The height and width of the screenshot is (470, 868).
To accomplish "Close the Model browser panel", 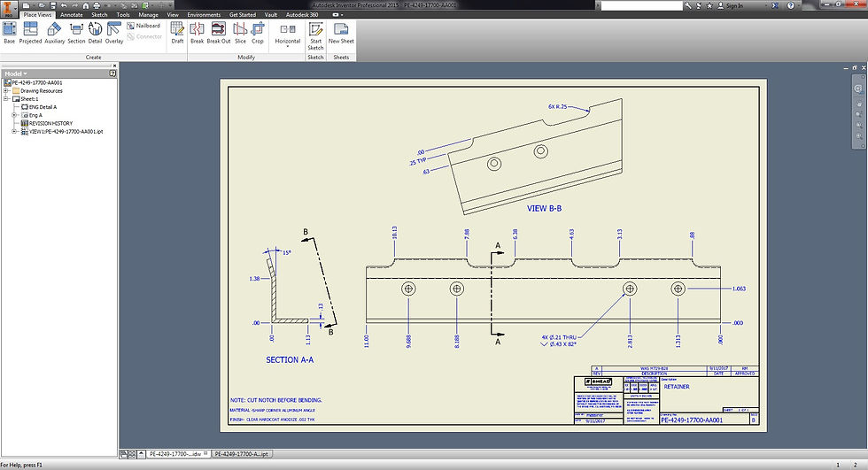I will point(114,65).
